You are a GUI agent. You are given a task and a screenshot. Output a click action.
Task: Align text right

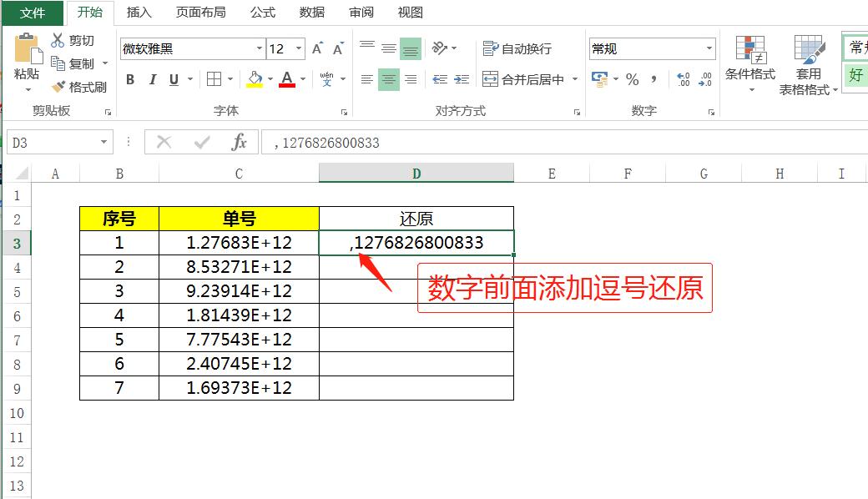[x=411, y=79]
